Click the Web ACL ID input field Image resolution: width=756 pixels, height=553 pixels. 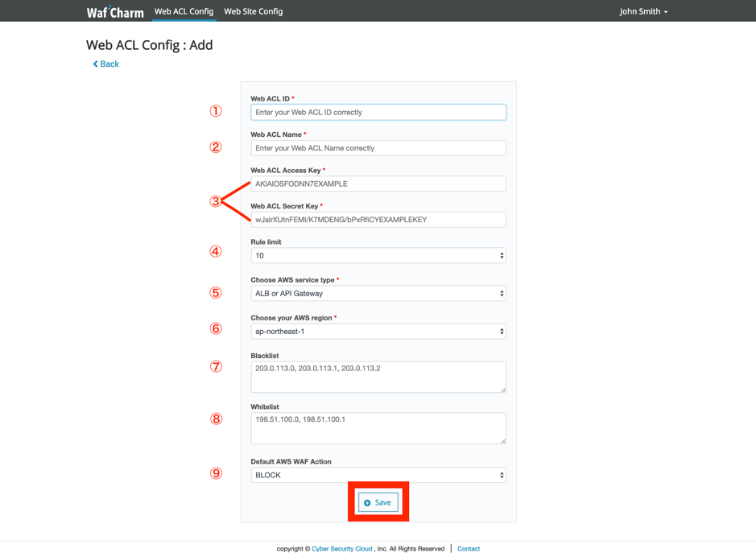(x=378, y=113)
